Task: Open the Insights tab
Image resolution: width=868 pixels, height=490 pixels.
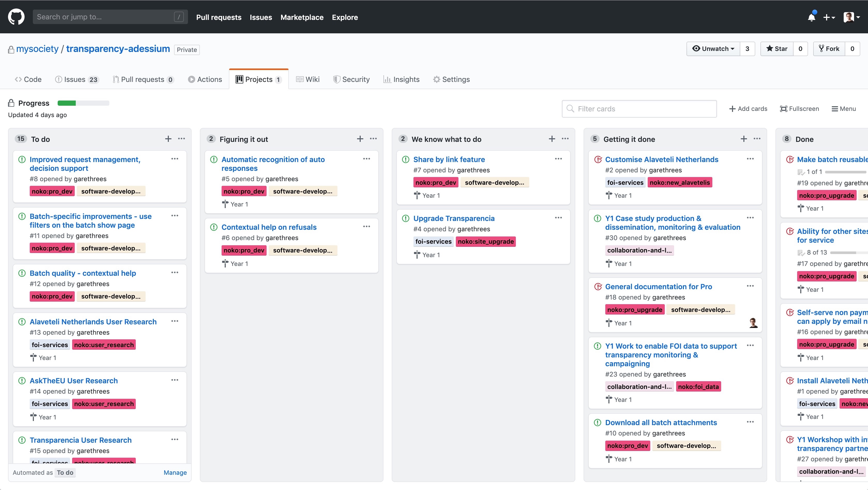Action: (x=401, y=80)
